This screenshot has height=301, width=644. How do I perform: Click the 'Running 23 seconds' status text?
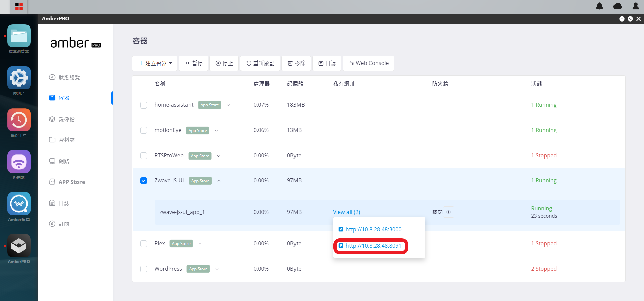tap(544, 212)
